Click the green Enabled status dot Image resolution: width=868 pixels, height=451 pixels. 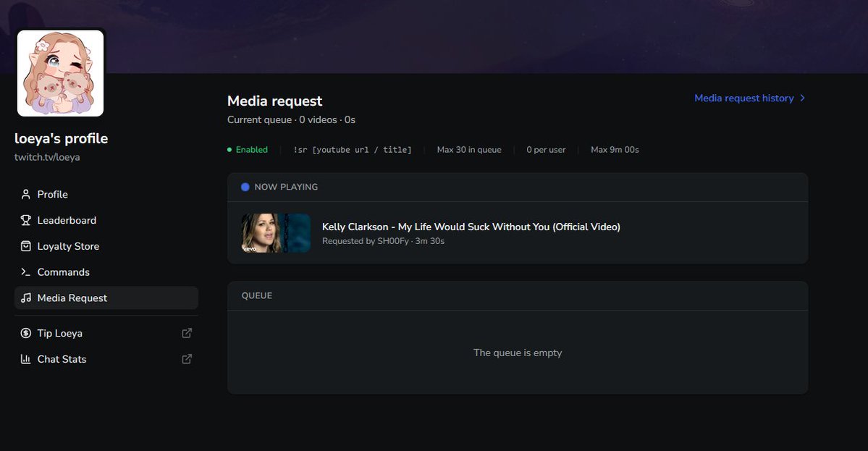[x=229, y=149]
